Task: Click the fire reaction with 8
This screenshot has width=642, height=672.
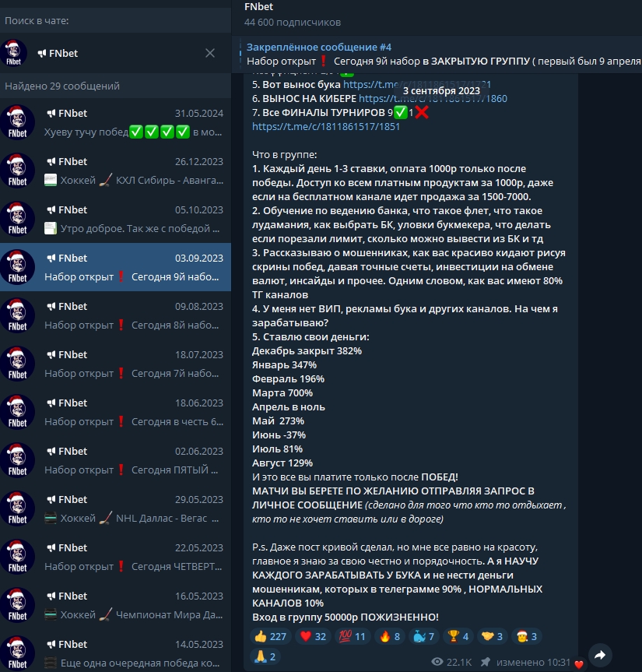Action: point(390,636)
